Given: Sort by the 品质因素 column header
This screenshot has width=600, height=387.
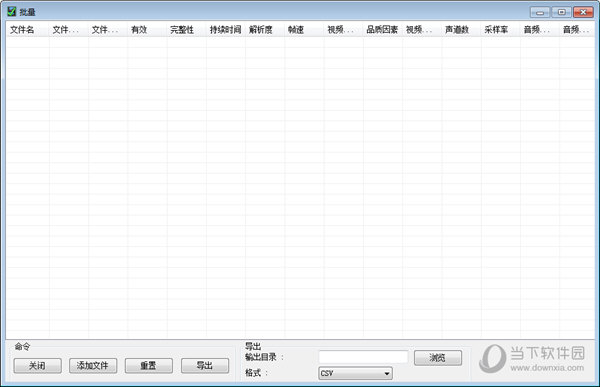Looking at the screenshot, I should pyautogui.click(x=383, y=29).
